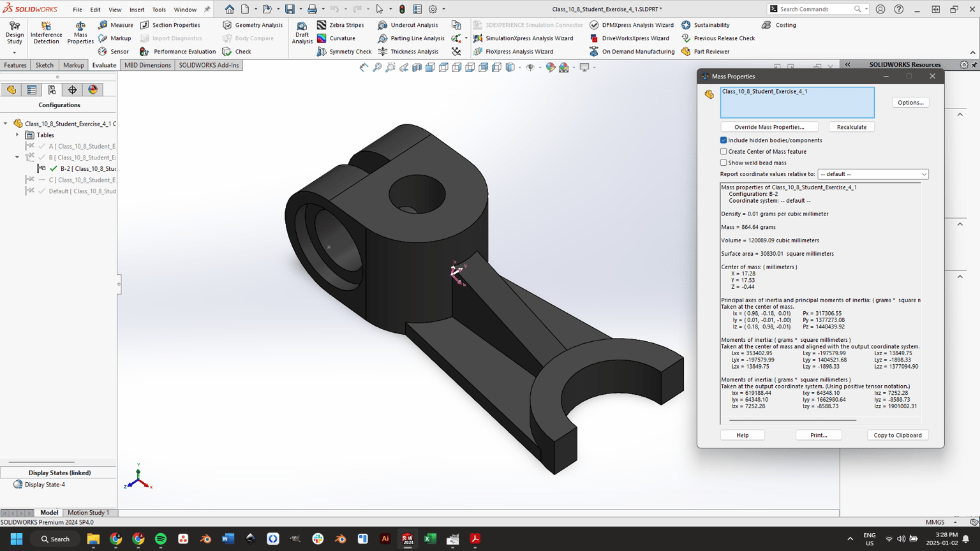This screenshot has width=980, height=551.
Task: Enable Show weld bead mass
Action: pos(724,163)
